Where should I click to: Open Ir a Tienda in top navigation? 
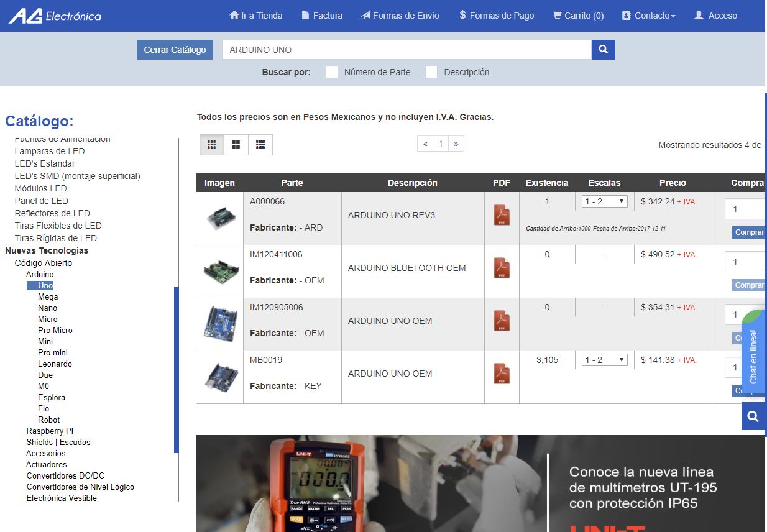[256, 16]
